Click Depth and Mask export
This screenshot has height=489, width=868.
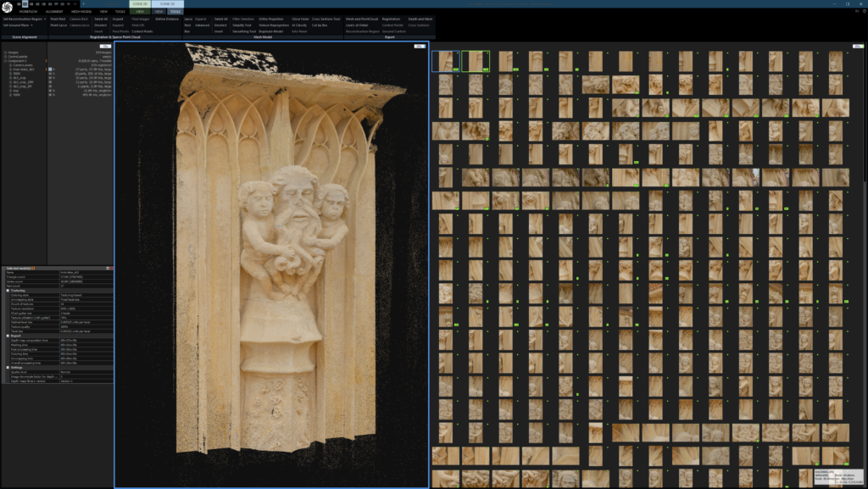(420, 19)
